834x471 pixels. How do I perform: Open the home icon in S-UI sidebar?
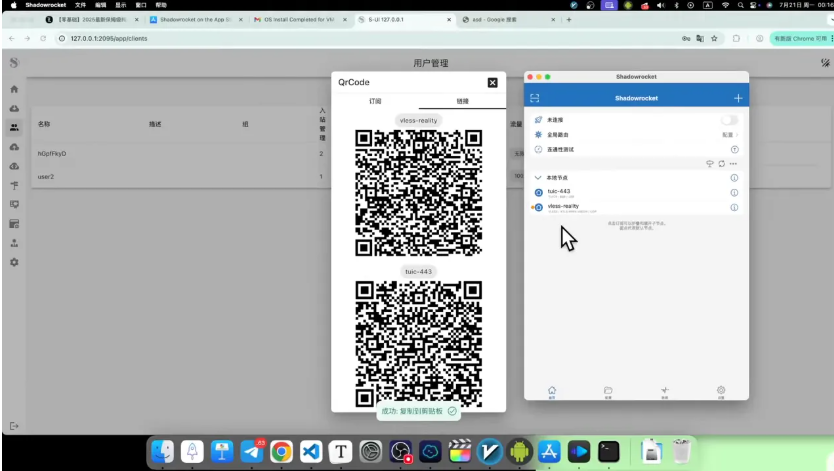point(14,89)
